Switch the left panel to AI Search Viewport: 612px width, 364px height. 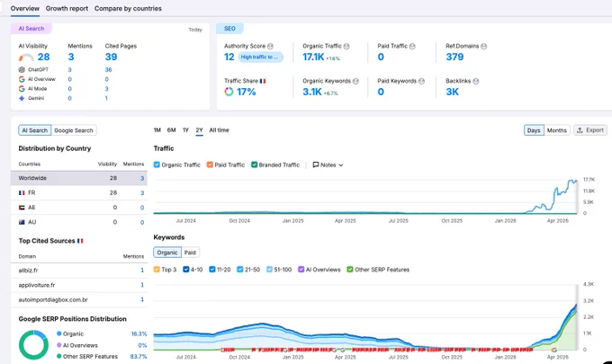pos(35,130)
